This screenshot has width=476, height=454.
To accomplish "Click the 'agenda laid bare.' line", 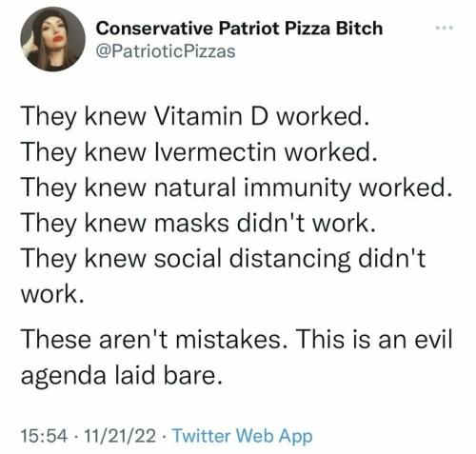I will pyautogui.click(x=121, y=376).
